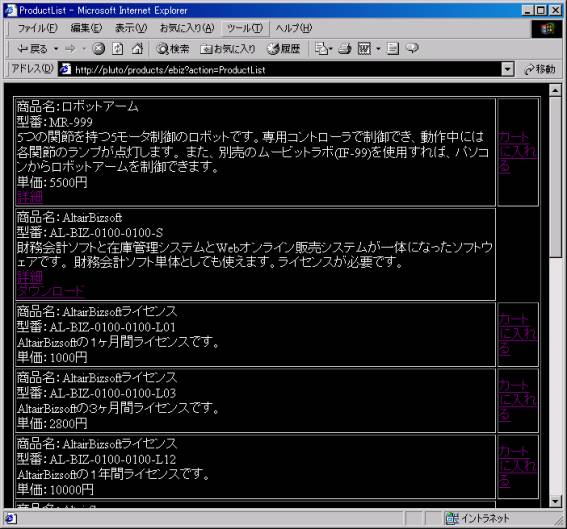Click the text 単価: 10000円
Image resolution: width=567 pixels, height=529 pixels.
click(x=55, y=490)
